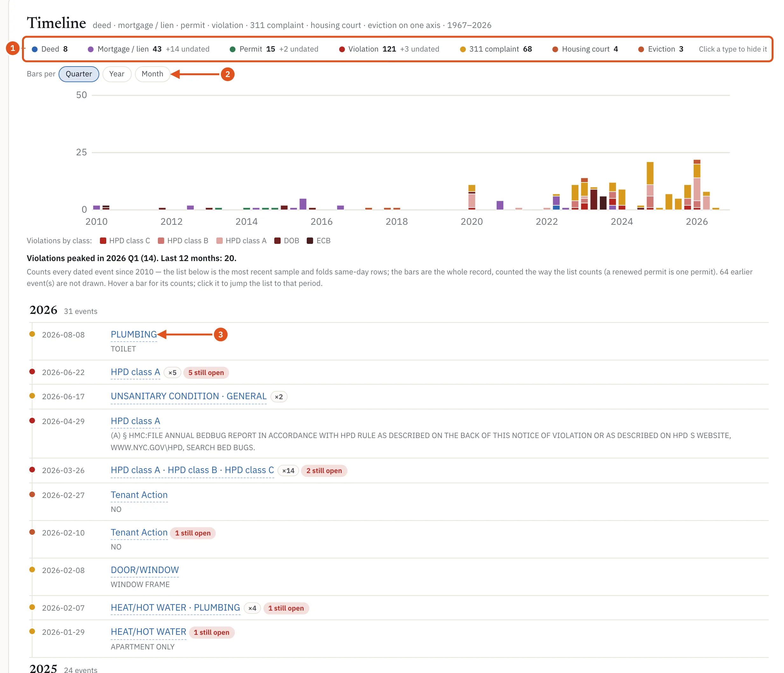This screenshot has width=784, height=673.
Task: Click the tallest bar near 2026
Action: click(696, 185)
